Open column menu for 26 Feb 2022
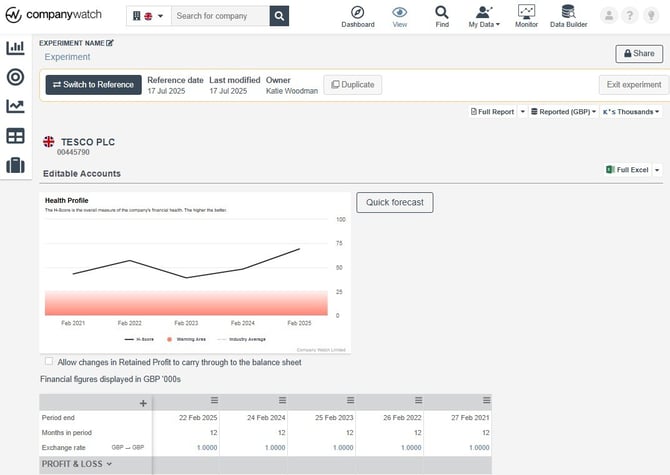670x475 pixels. tap(418, 400)
